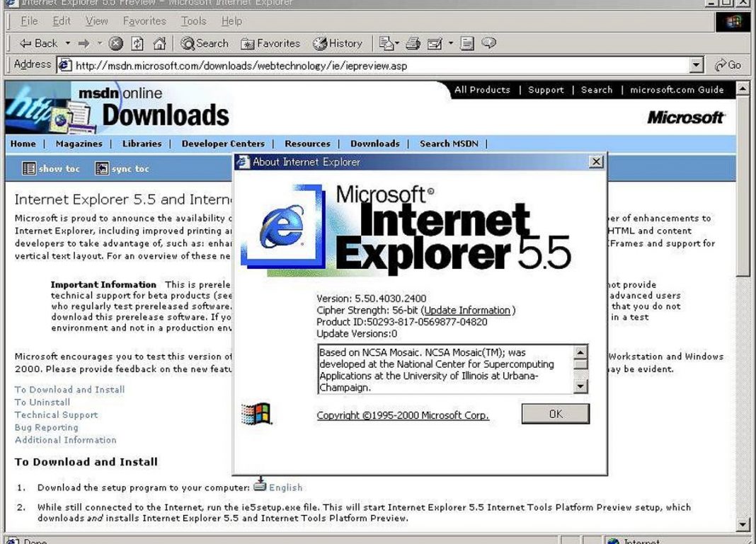Screen dimensions: 756x544
Task: Click the page icon in the address bar
Action: [x=65, y=65]
